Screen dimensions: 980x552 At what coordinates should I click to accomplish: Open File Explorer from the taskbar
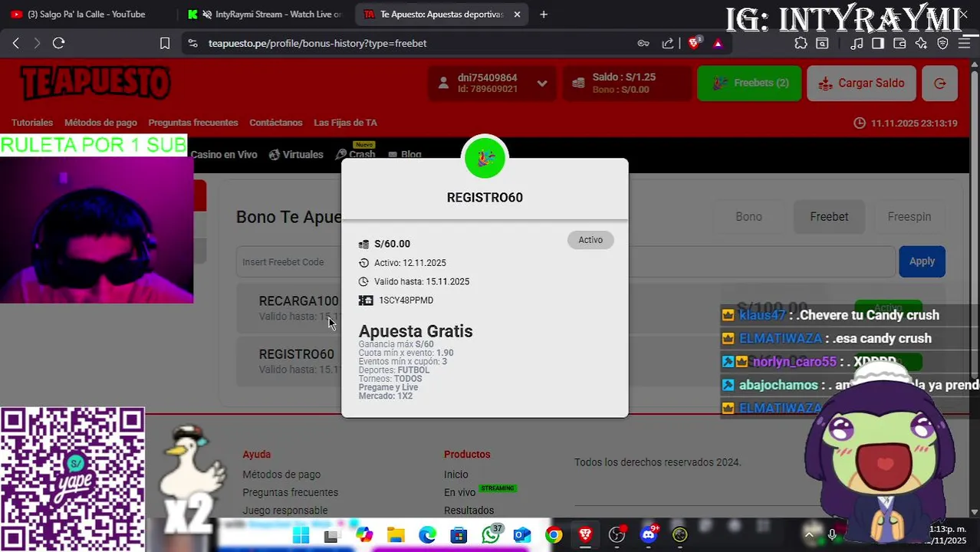tap(396, 535)
